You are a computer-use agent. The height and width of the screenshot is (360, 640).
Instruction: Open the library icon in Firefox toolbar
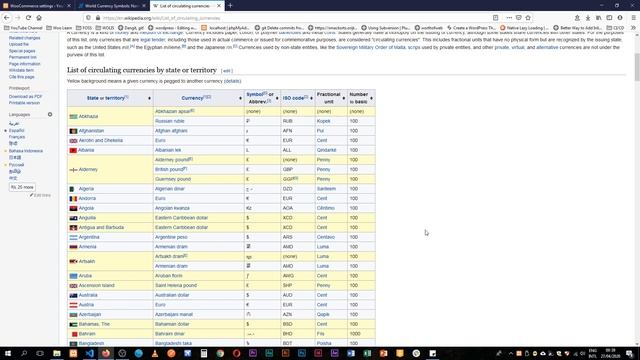coord(598,18)
